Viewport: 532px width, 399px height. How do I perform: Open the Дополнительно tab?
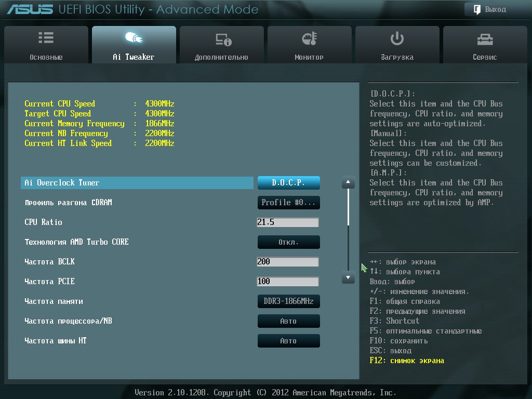pos(221,45)
